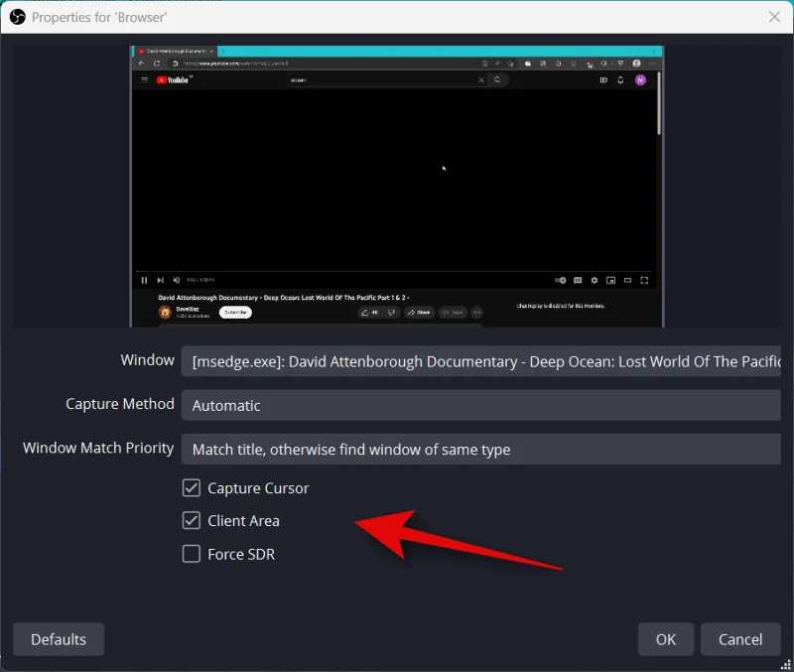This screenshot has width=794, height=672.
Task: Click the search magnifier icon in the preview
Action: 498,79
